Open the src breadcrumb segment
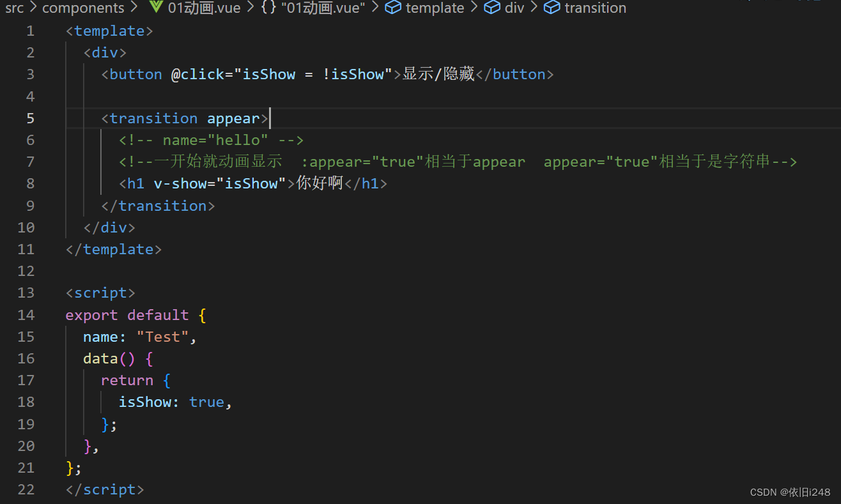 tap(14, 8)
